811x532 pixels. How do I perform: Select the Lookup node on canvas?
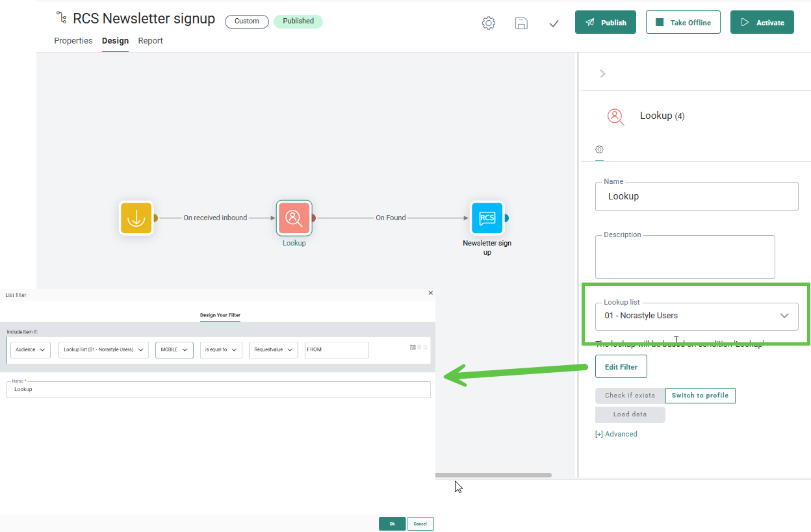294,218
